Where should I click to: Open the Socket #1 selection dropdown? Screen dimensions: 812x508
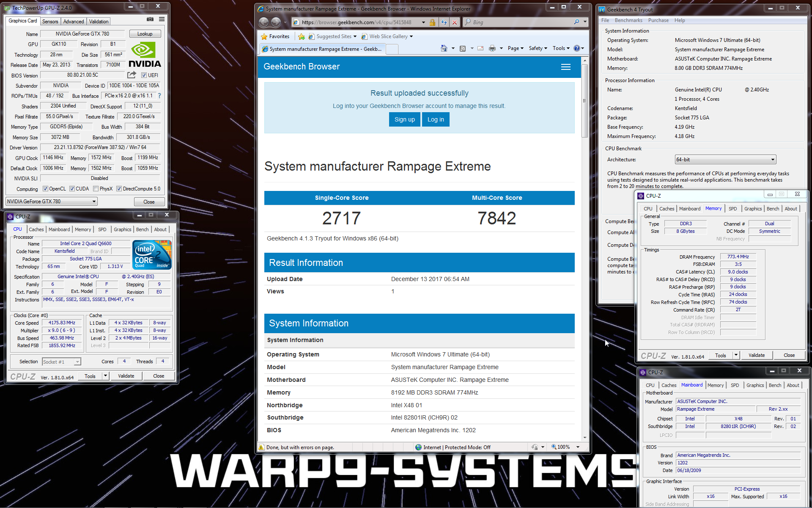pyautogui.click(x=61, y=362)
